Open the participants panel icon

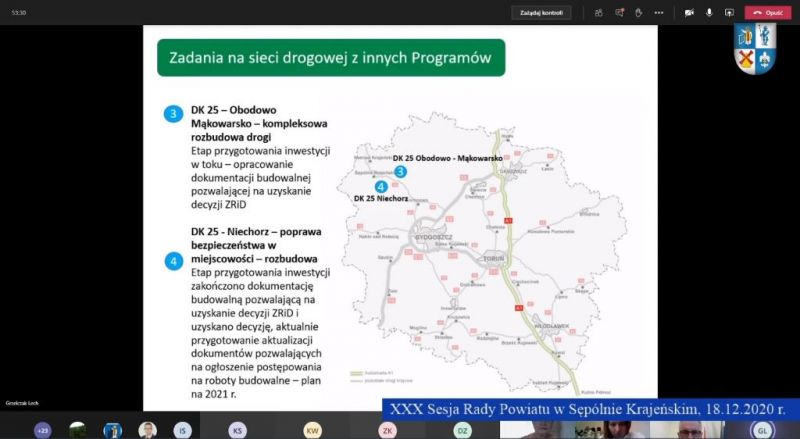[598, 13]
